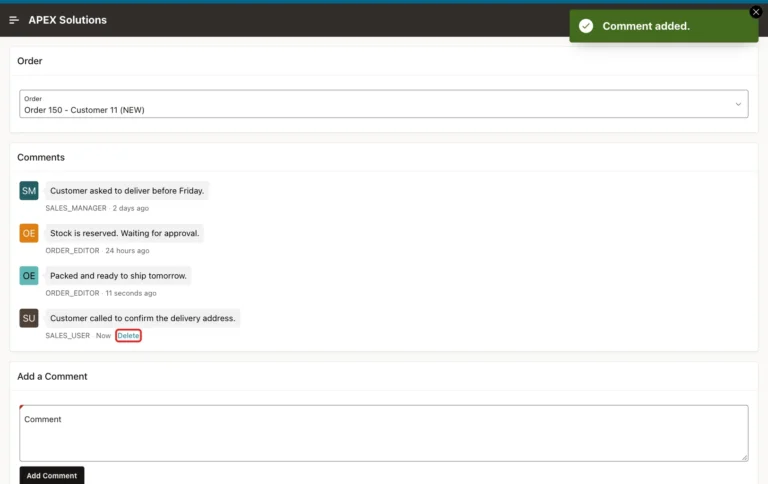
Task: Click the teal OE avatar icon
Action: tap(29, 276)
